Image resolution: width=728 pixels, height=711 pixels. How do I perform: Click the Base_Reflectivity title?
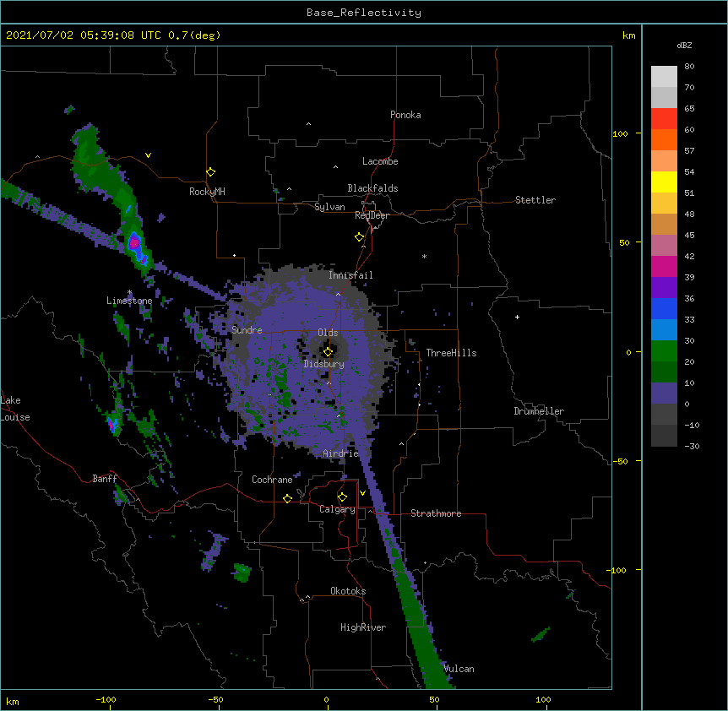click(364, 13)
